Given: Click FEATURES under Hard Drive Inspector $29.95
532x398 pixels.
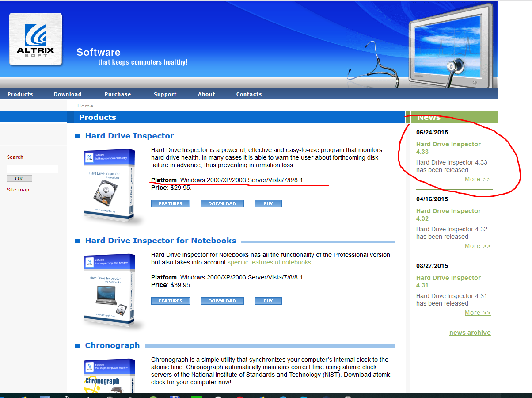Looking at the screenshot, I should point(171,204).
